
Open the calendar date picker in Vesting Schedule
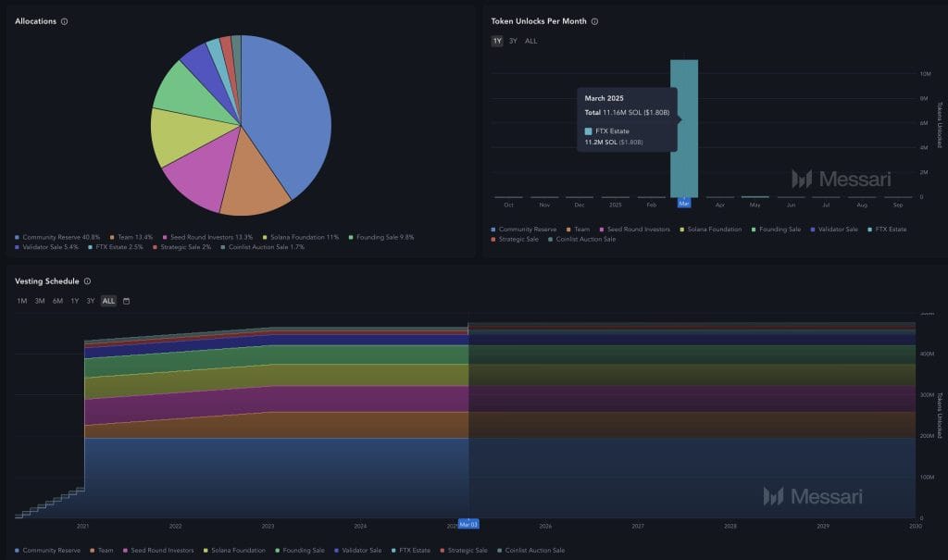pos(126,301)
